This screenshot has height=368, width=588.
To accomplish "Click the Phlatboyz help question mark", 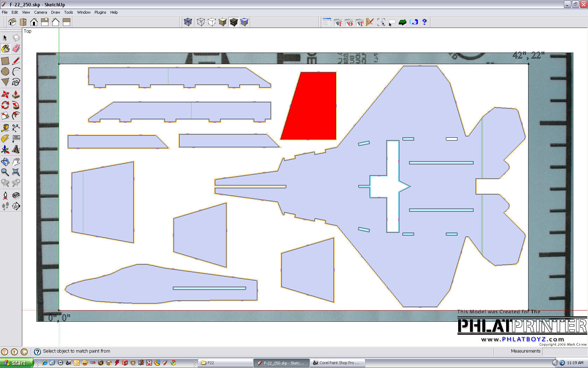I will pos(425,22).
